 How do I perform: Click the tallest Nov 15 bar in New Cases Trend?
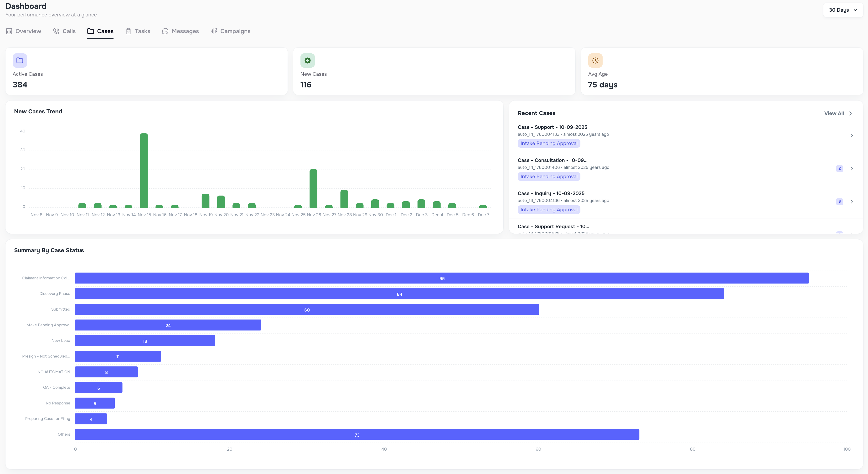click(x=144, y=168)
